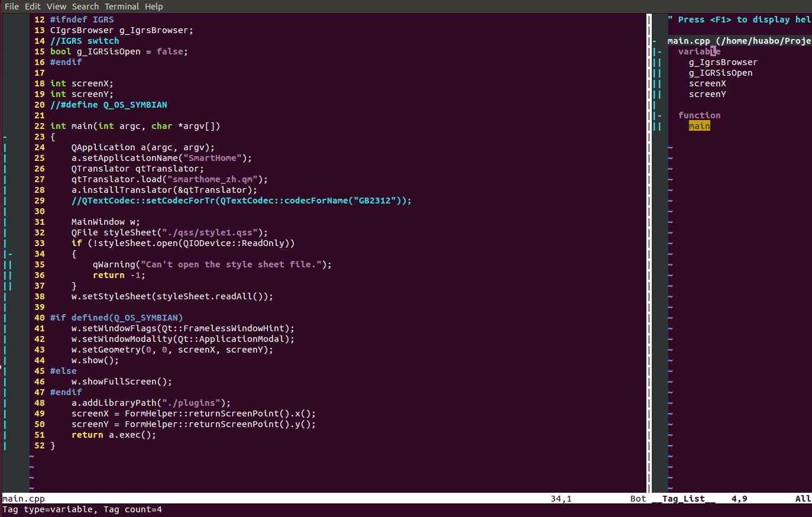812x517 pixels.
Task: Click '__Tag_List__' status line label
Action: pyautogui.click(x=684, y=499)
